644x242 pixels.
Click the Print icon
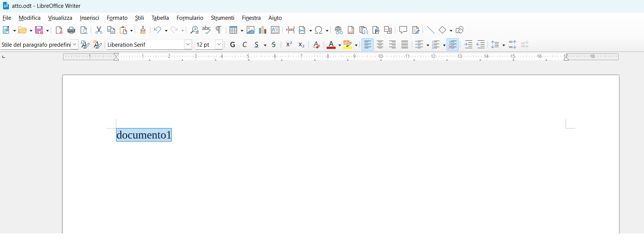click(71, 30)
